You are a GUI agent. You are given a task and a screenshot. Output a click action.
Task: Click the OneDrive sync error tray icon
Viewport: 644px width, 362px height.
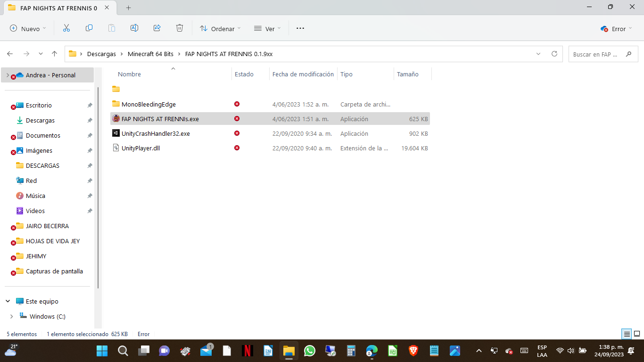pyautogui.click(x=509, y=351)
